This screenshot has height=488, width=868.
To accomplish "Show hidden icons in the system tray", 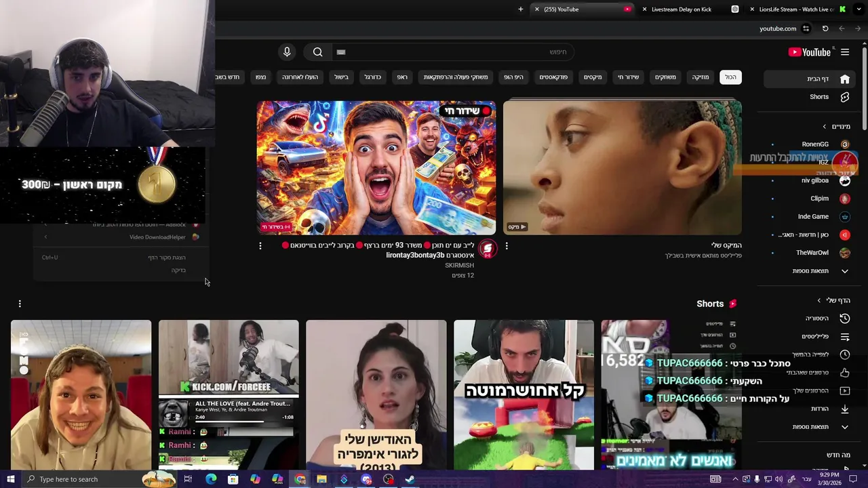I will (x=735, y=479).
